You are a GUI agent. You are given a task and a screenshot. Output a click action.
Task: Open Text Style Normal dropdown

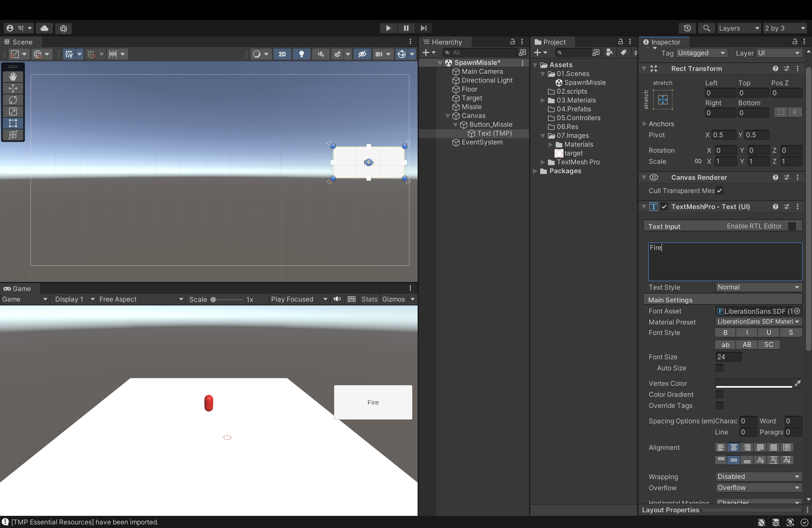(x=758, y=287)
